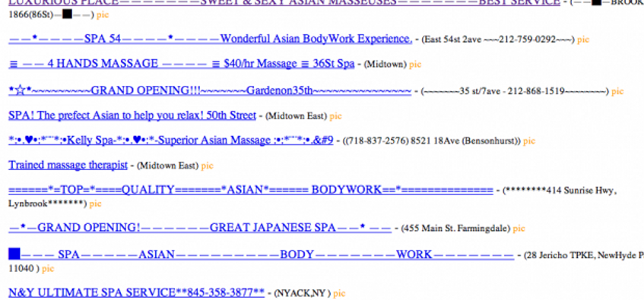The width and height of the screenshot is (644, 300).
Task: Click pic tag beside (Midtown) 36St Spa
Action: [x=415, y=65]
